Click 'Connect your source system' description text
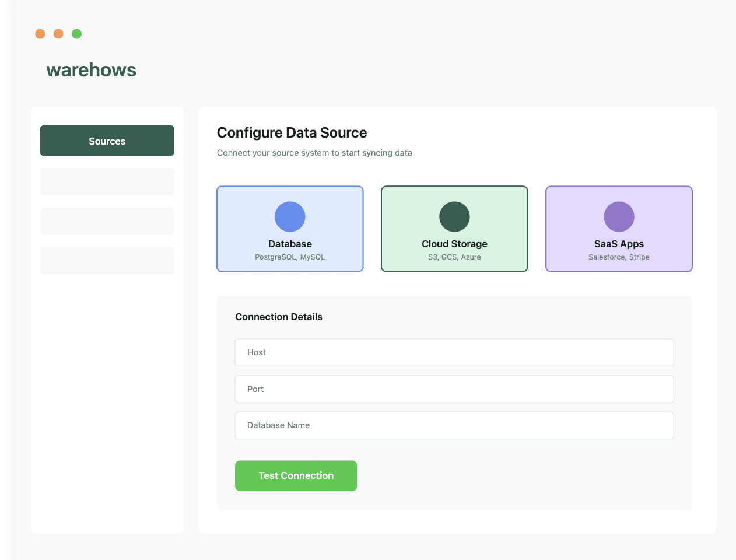This screenshot has height=560, width=736. (x=314, y=153)
